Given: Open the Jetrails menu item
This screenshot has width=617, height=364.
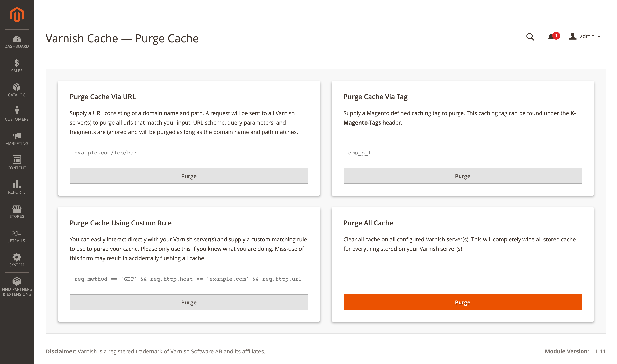Looking at the screenshot, I should [x=17, y=236].
